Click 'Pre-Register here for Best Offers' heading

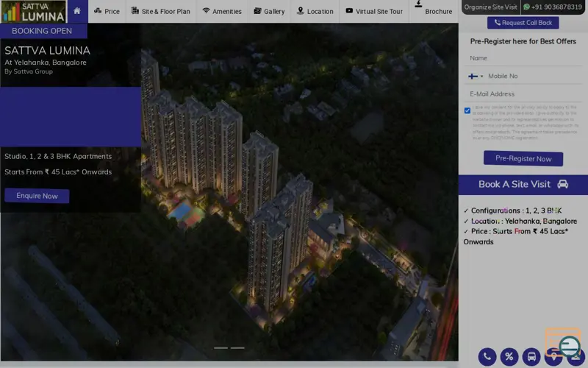(x=523, y=41)
